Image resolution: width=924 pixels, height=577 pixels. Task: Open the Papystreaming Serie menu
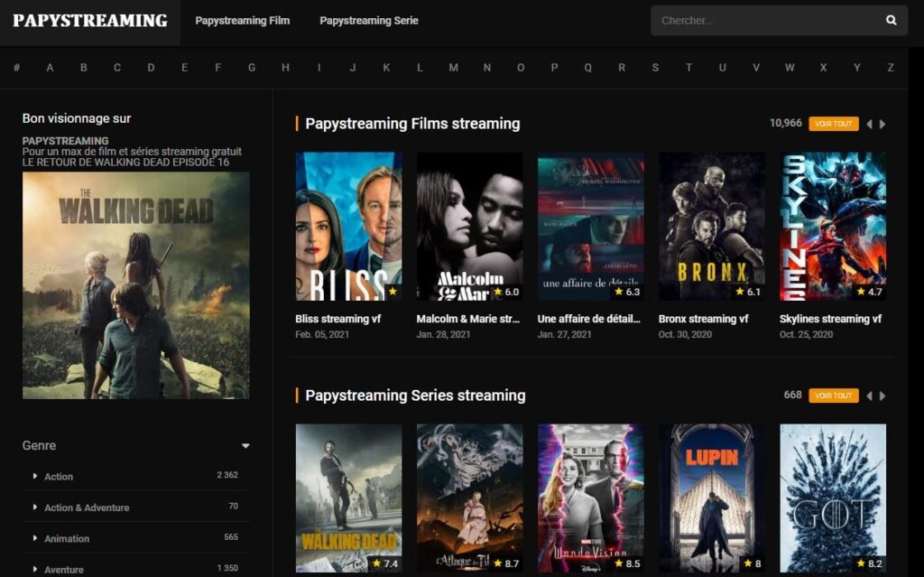pyautogui.click(x=368, y=21)
